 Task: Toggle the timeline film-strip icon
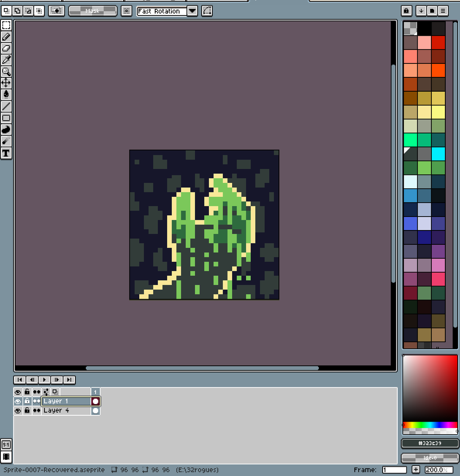click(x=6, y=457)
